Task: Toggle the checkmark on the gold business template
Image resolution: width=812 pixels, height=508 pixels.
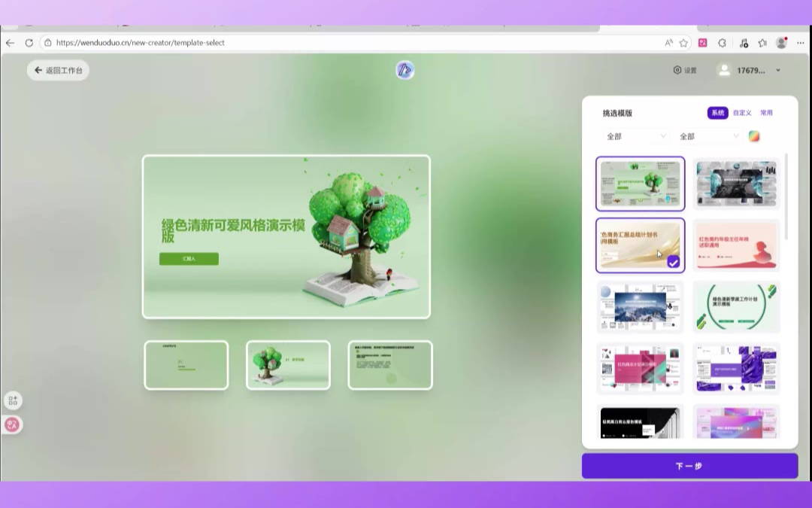Action: [673, 262]
